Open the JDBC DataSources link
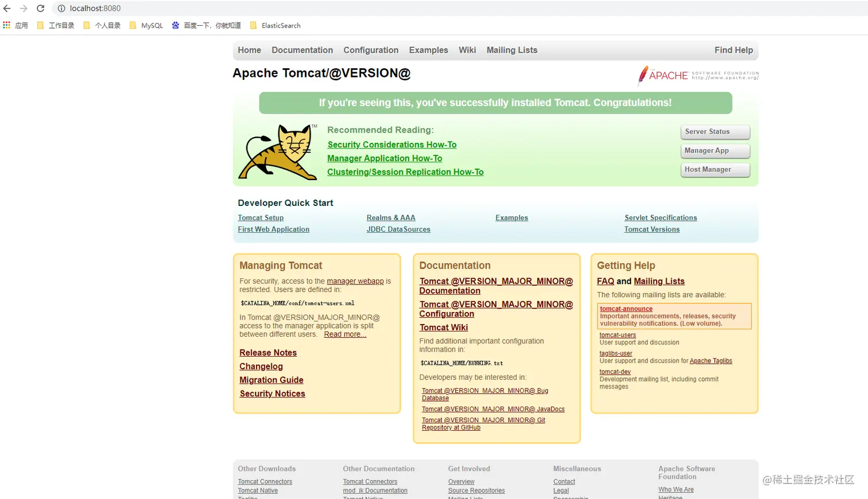The width and height of the screenshot is (868, 499). 398,229
